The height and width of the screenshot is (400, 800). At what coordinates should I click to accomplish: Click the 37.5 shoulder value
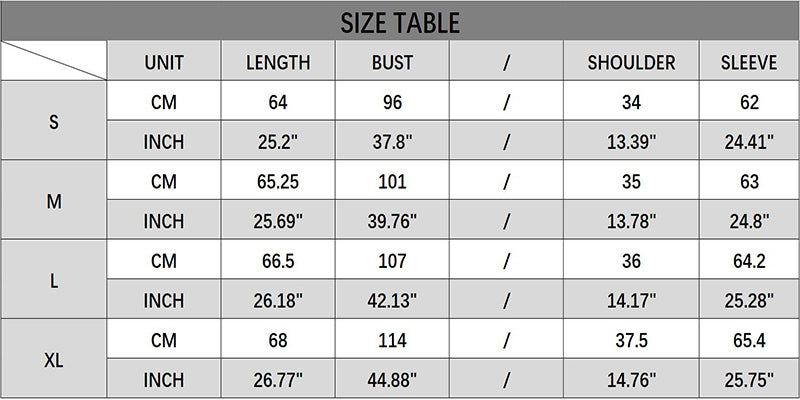click(x=632, y=341)
